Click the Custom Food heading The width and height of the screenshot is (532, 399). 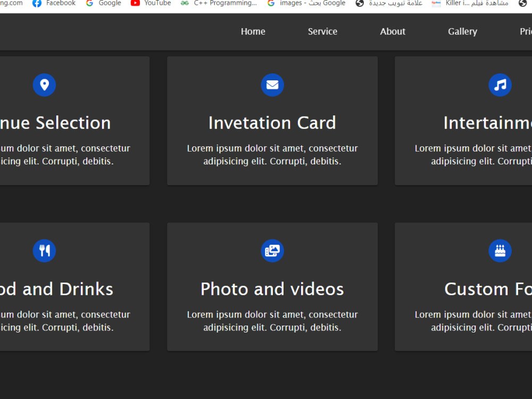(x=488, y=289)
